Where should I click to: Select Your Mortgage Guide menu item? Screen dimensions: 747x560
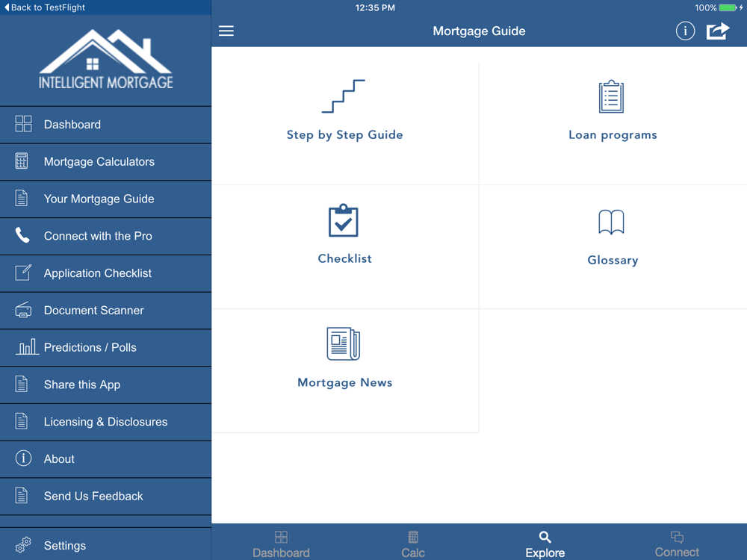(x=106, y=199)
